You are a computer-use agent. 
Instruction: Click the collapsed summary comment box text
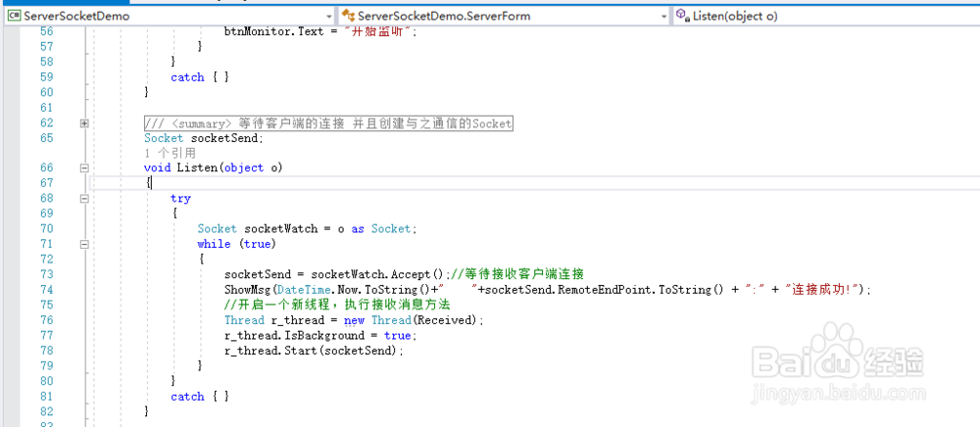pyautogui.click(x=328, y=123)
